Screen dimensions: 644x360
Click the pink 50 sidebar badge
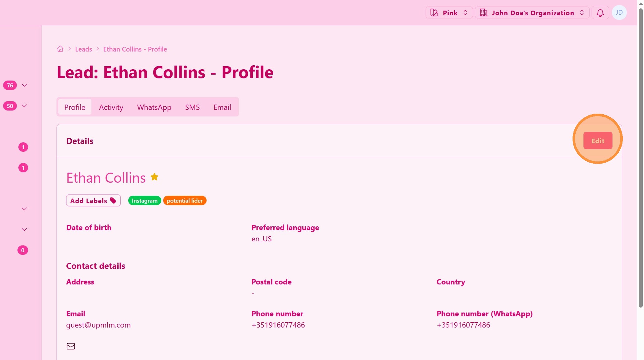pos(10,106)
